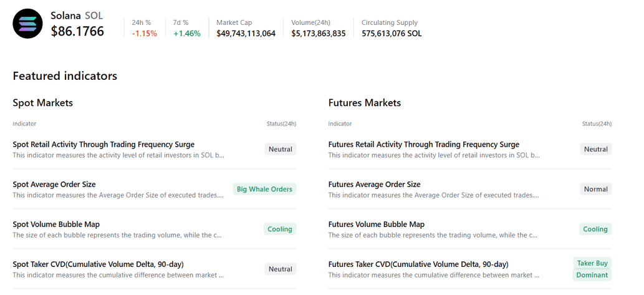The image size is (644, 295).
Task: Open Futures Retail Activity Through Trading Frequency Surge
Action: click(x=423, y=145)
